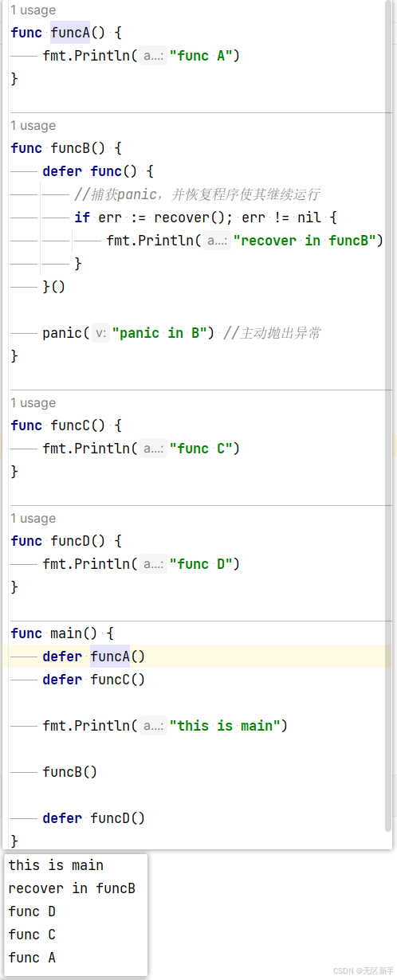Click the '1 usage' hint above funcA

pos(33,10)
